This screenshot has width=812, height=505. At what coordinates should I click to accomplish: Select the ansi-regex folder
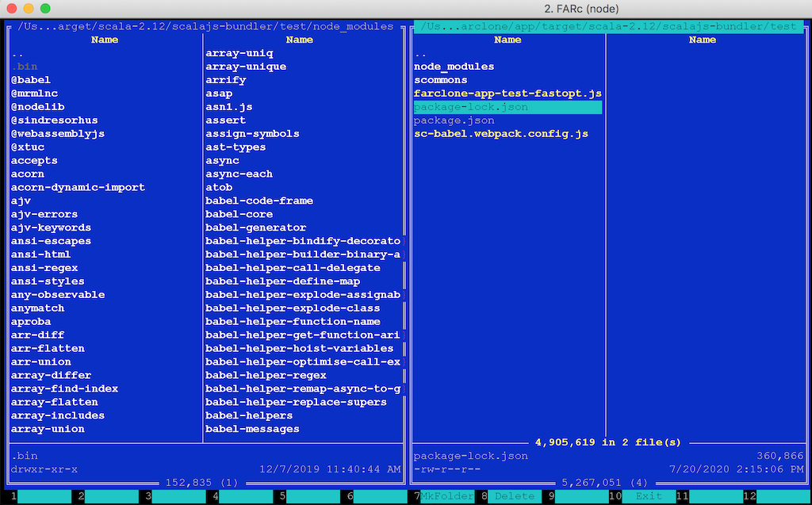click(44, 268)
